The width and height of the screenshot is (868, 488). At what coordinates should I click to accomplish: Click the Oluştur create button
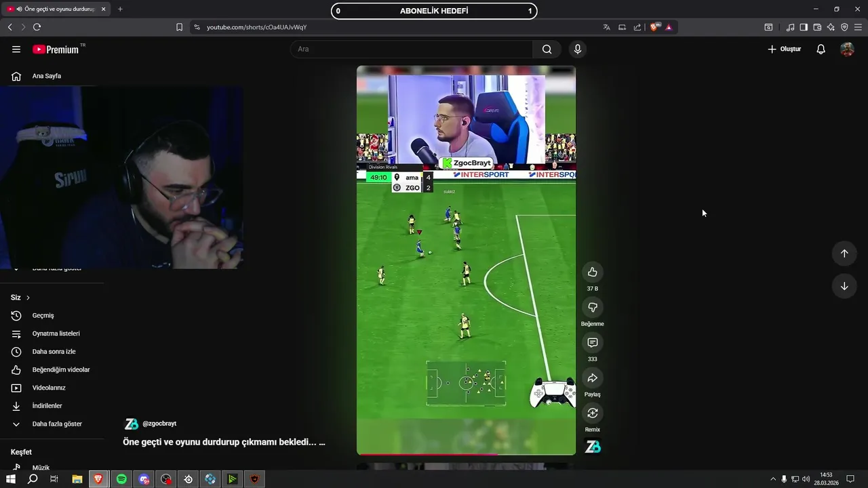click(784, 49)
